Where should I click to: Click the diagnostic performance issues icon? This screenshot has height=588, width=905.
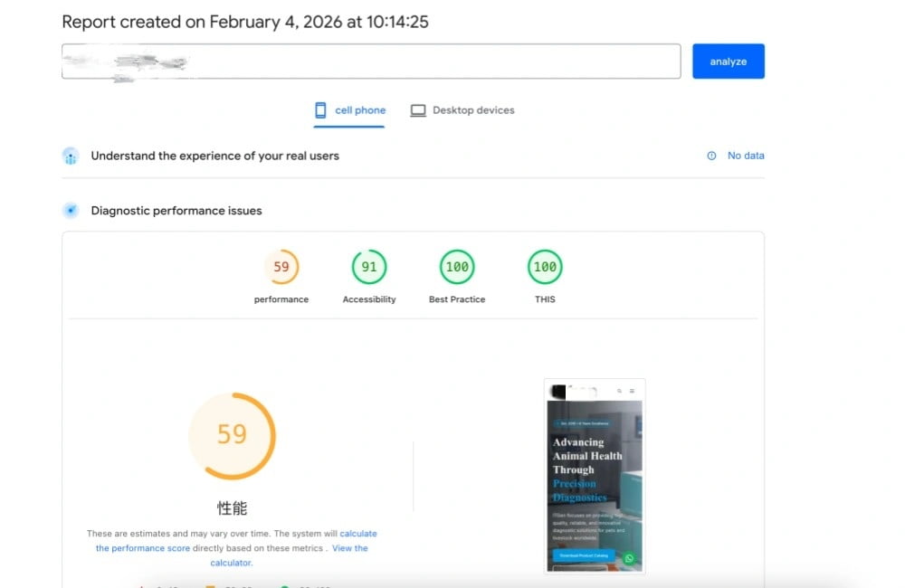(x=71, y=210)
